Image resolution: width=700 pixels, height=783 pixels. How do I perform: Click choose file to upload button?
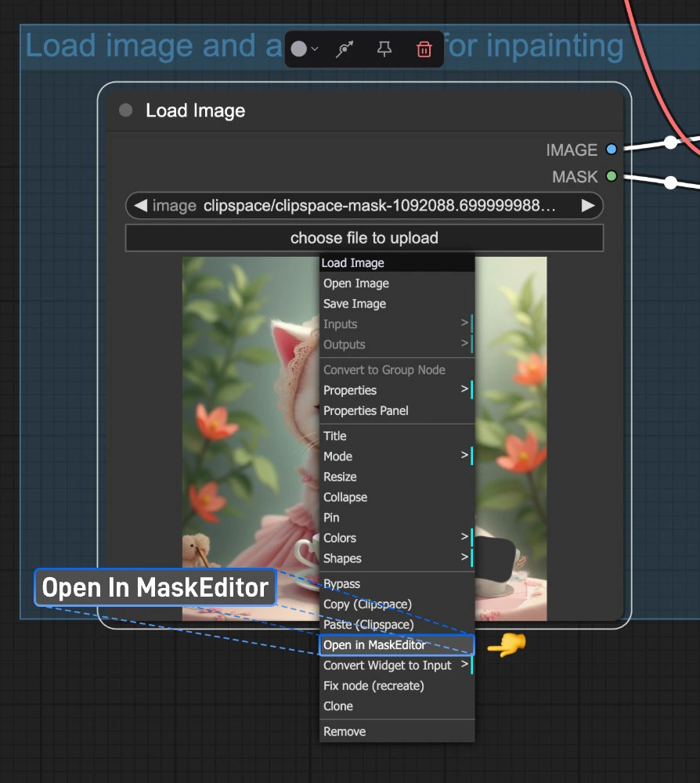364,238
